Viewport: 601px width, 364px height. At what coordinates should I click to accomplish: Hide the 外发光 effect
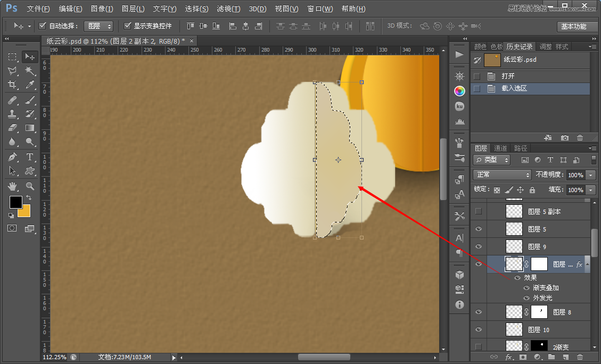click(x=526, y=297)
